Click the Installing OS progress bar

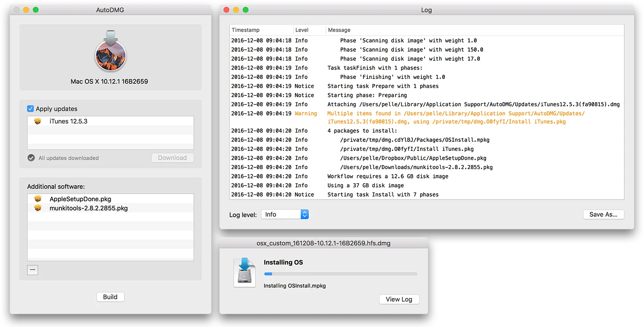(341, 274)
